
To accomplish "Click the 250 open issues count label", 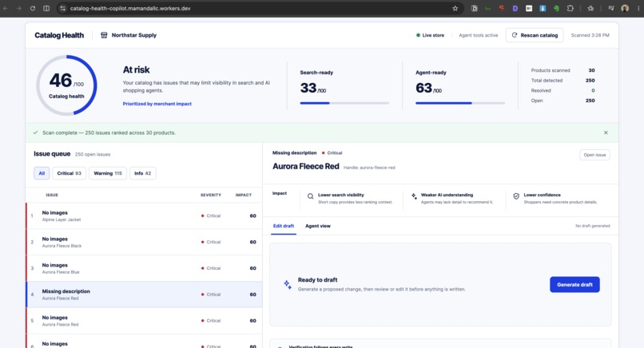I will (93, 154).
